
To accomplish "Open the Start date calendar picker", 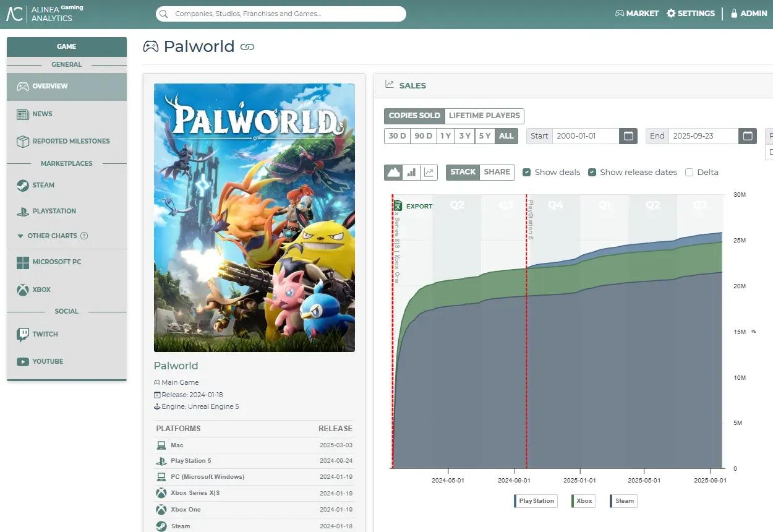I will 628,135.
